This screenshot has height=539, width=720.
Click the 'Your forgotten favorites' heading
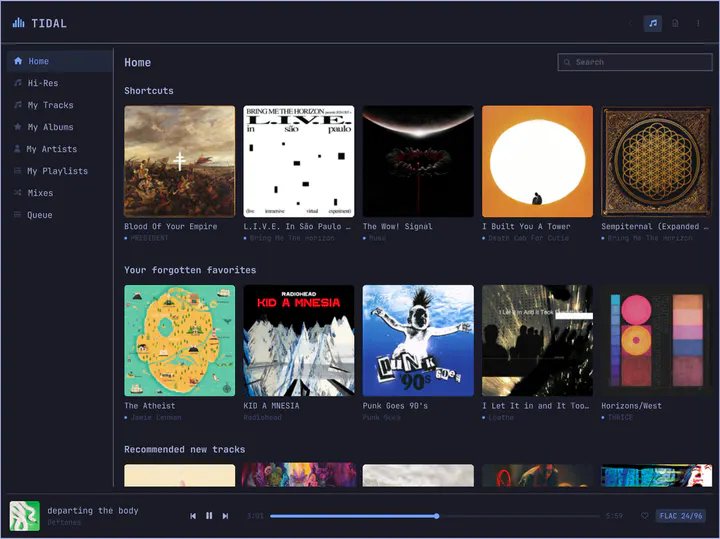[x=190, y=270]
